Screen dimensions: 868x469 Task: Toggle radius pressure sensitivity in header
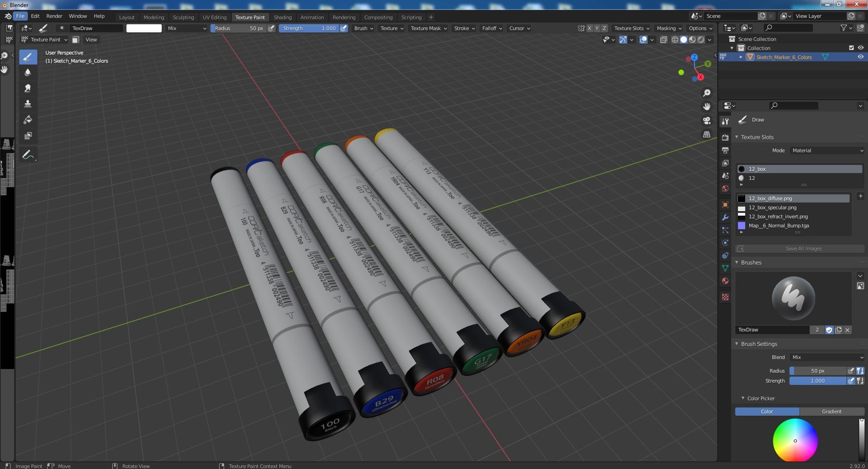[271, 28]
